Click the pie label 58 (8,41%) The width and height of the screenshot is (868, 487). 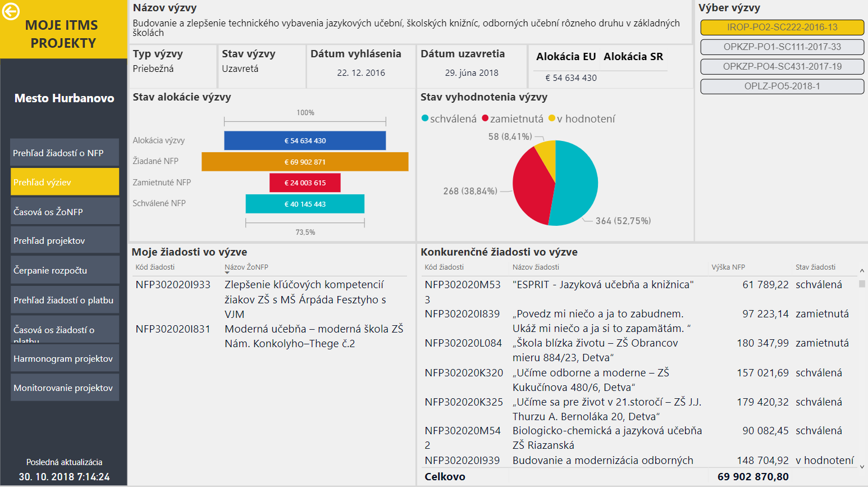[510, 136]
